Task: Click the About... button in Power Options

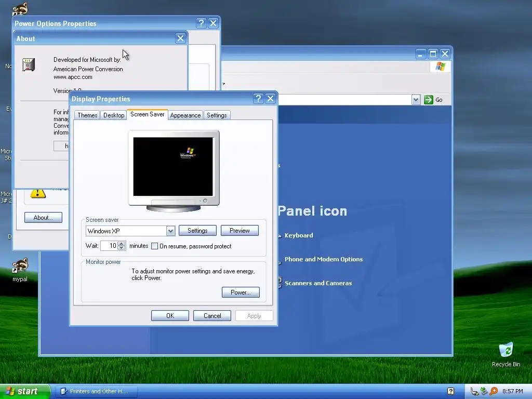Action: click(x=43, y=218)
